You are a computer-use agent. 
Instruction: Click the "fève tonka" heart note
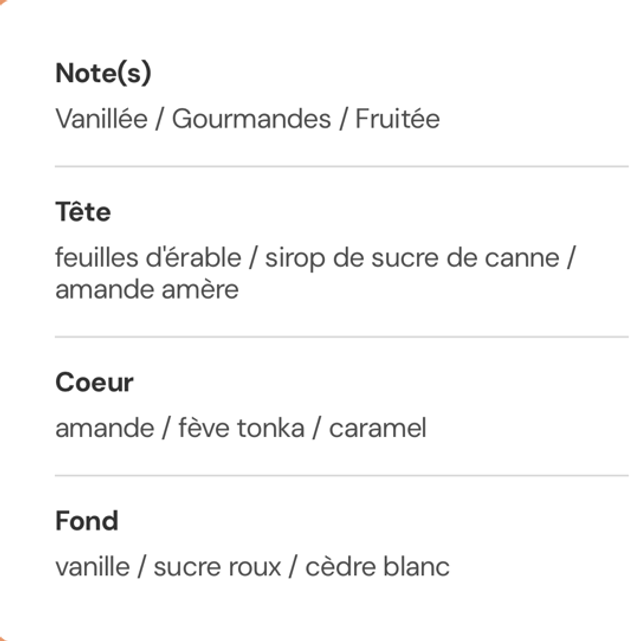click(x=240, y=428)
